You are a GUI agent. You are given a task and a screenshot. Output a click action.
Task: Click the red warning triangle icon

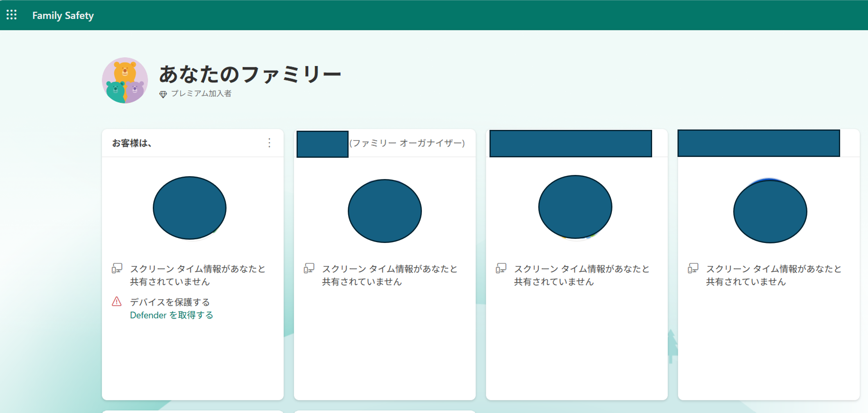tap(117, 302)
